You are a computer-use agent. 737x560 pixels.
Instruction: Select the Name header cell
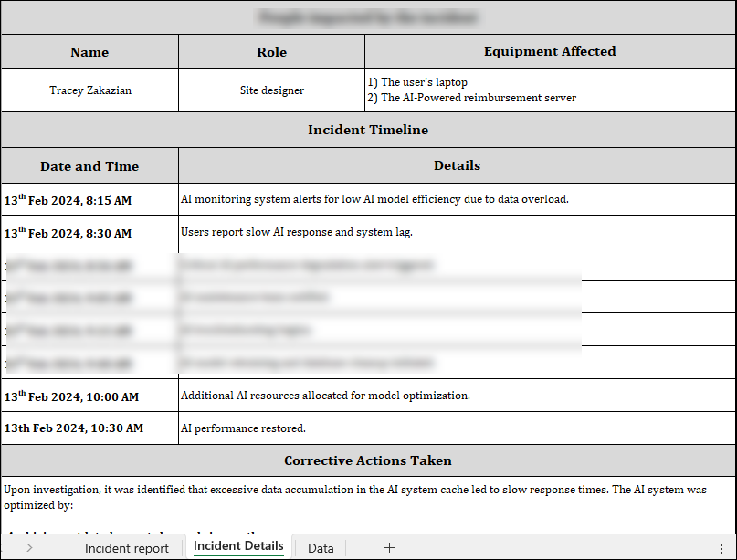pyautogui.click(x=89, y=52)
